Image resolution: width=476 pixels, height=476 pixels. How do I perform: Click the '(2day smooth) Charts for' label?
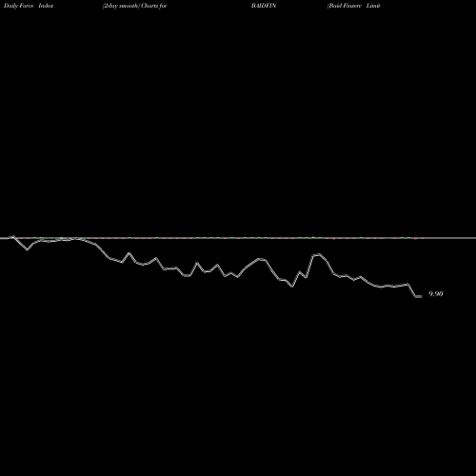(x=135, y=6)
